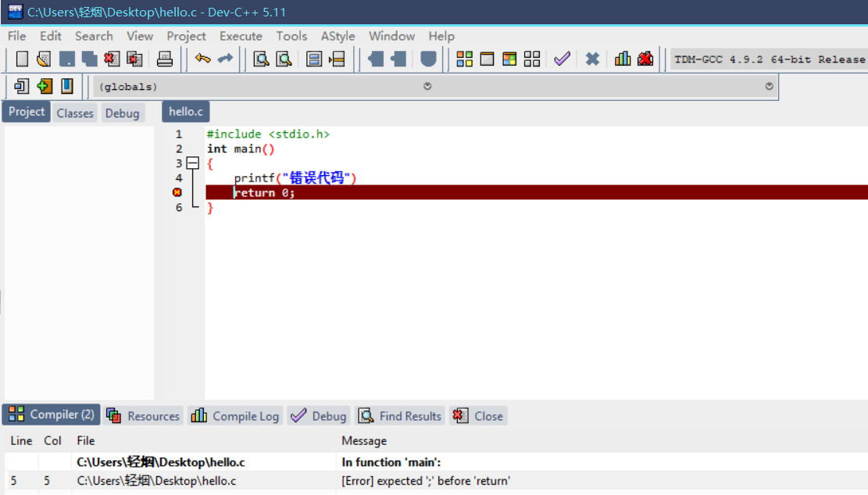Click the Stop Execution X icon

592,59
